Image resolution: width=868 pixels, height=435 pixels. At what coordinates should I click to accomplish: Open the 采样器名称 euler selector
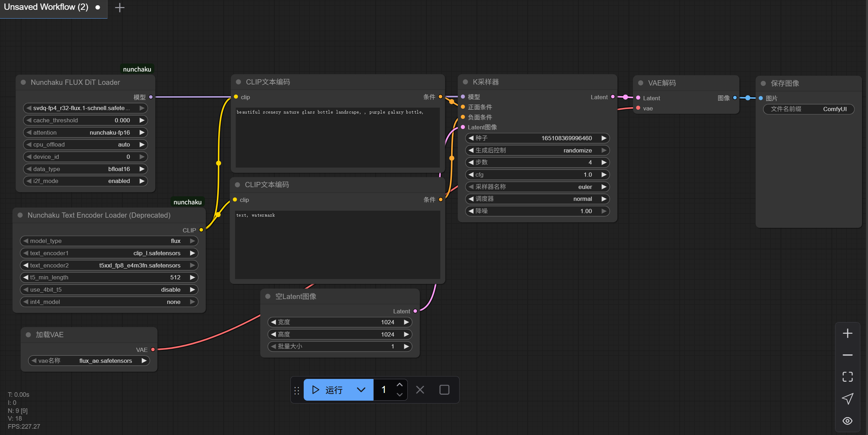(x=537, y=187)
